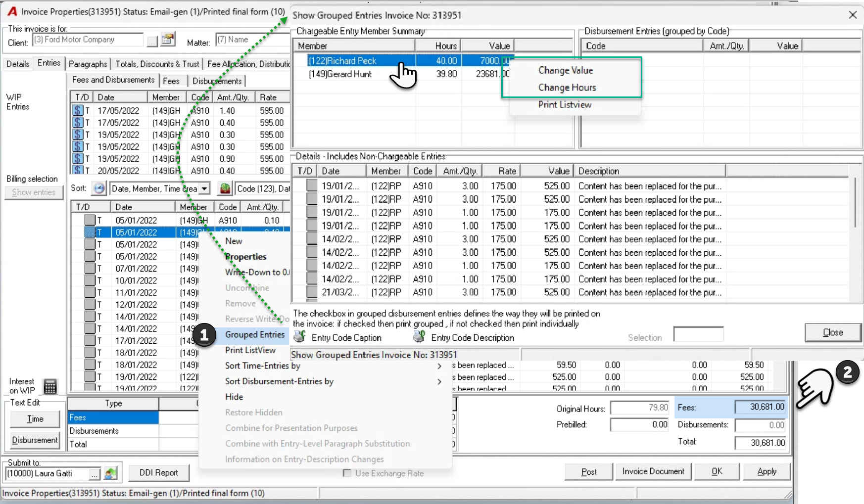Switch to the Paragraphs tab
Viewport: 864px width, 504px height.
click(x=88, y=64)
